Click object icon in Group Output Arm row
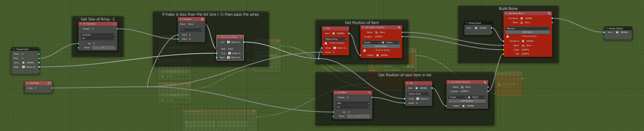This screenshot has width=644, height=131. coord(617,32)
